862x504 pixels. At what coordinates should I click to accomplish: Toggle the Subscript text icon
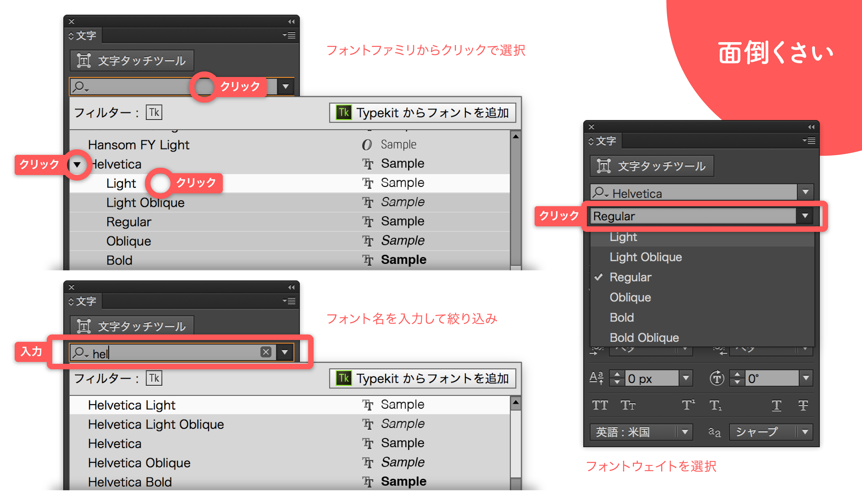pyautogui.click(x=715, y=405)
